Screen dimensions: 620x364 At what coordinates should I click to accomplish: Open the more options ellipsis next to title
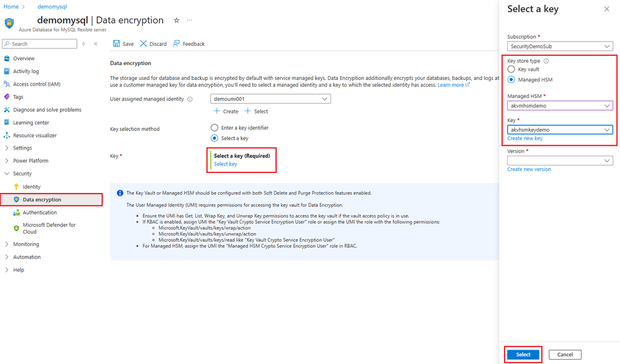coord(190,20)
